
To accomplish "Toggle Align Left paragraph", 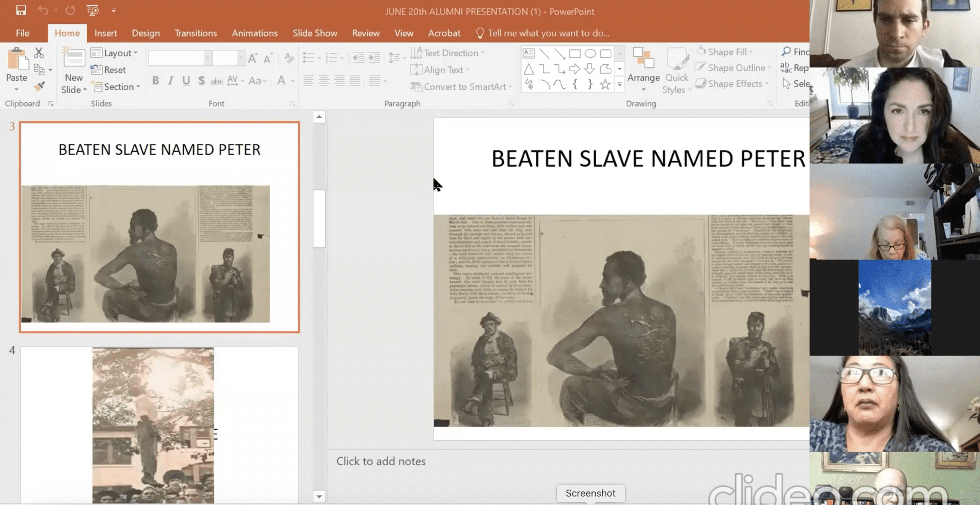I will coord(309,80).
